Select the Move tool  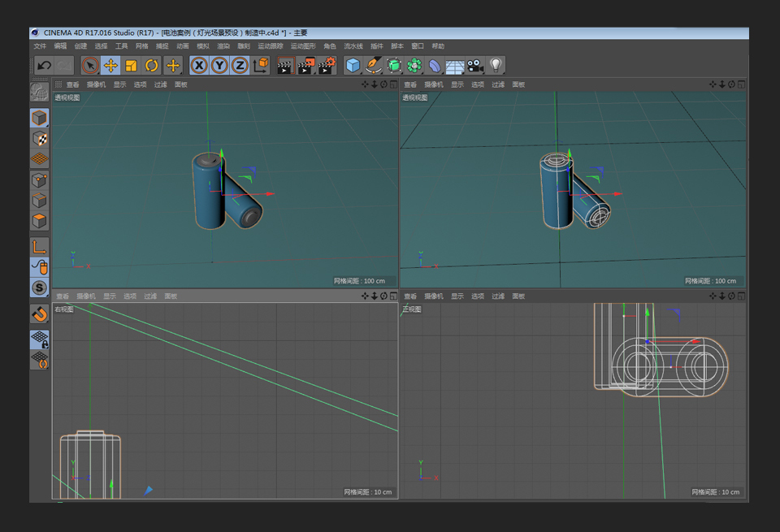pyautogui.click(x=110, y=66)
